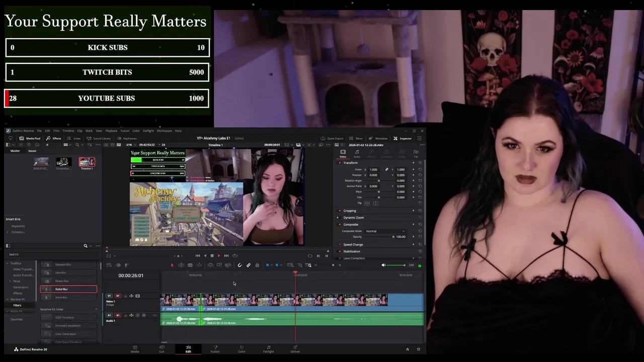Click the Flip horizontal button
644x362 pixels.
click(367, 203)
